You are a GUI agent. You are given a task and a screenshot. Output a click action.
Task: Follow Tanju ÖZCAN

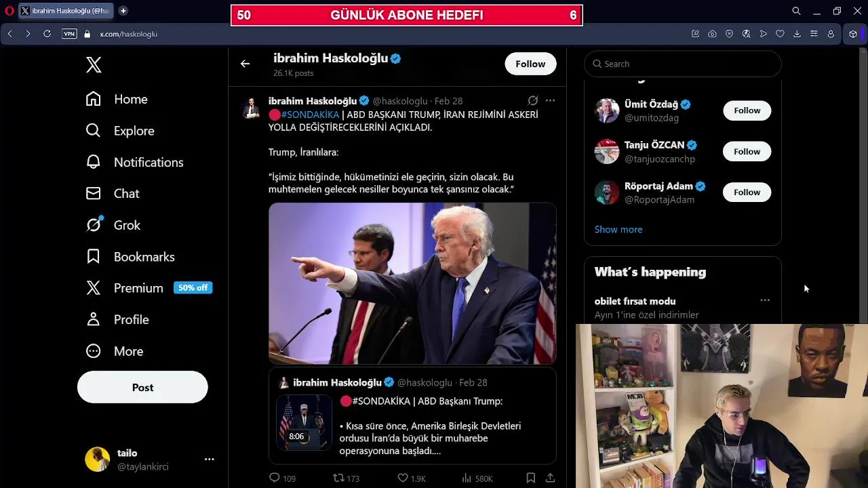(x=747, y=152)
